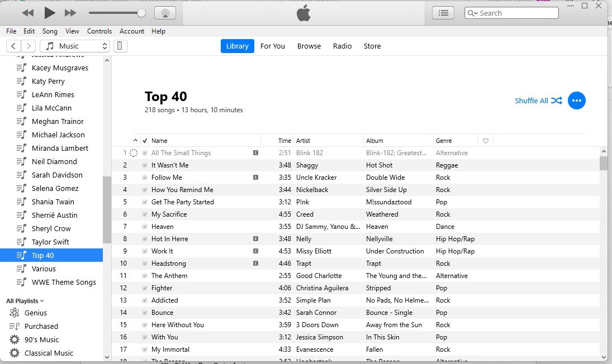Toggle the select-all checkbox in the header row
The height and width of the screenshot is (364, 612).
click(x=144, y=140)
